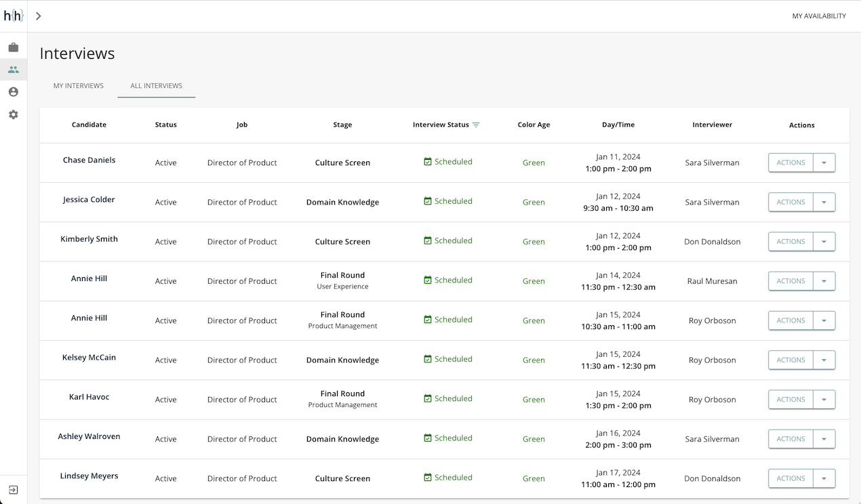Click the Actions button for Kimberly Smith
This screenshot has width=861, height=504.
(x=790, y=241)
